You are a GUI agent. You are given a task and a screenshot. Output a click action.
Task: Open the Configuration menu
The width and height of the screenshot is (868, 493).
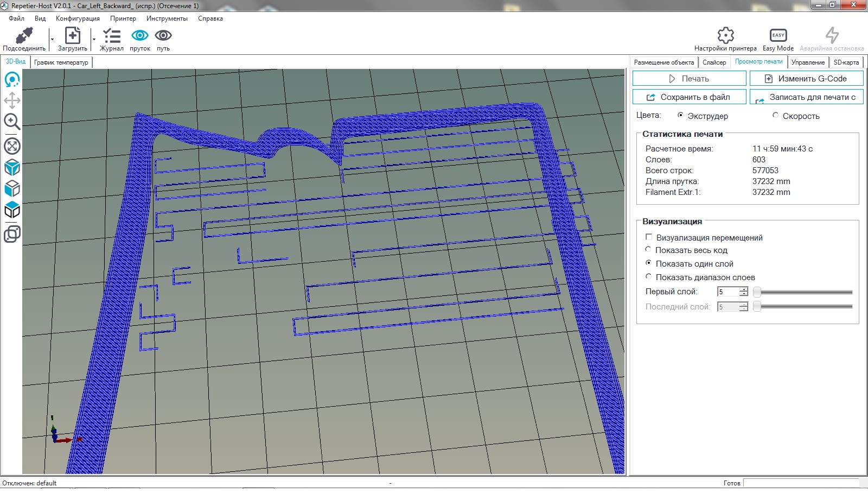point(78,18)
